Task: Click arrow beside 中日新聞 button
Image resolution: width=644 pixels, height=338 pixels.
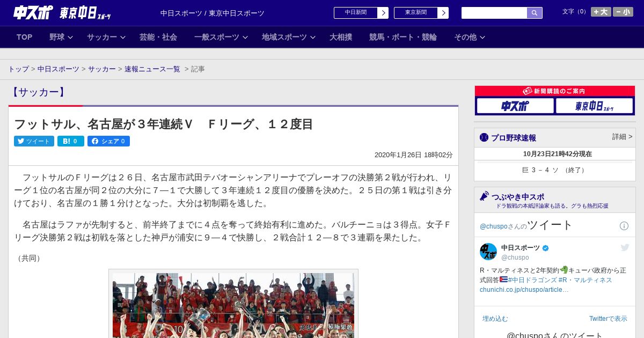Action: click(383, 13)
